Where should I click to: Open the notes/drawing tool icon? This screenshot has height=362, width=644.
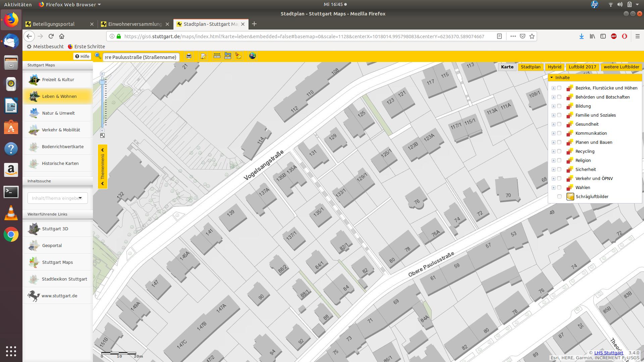203,56
